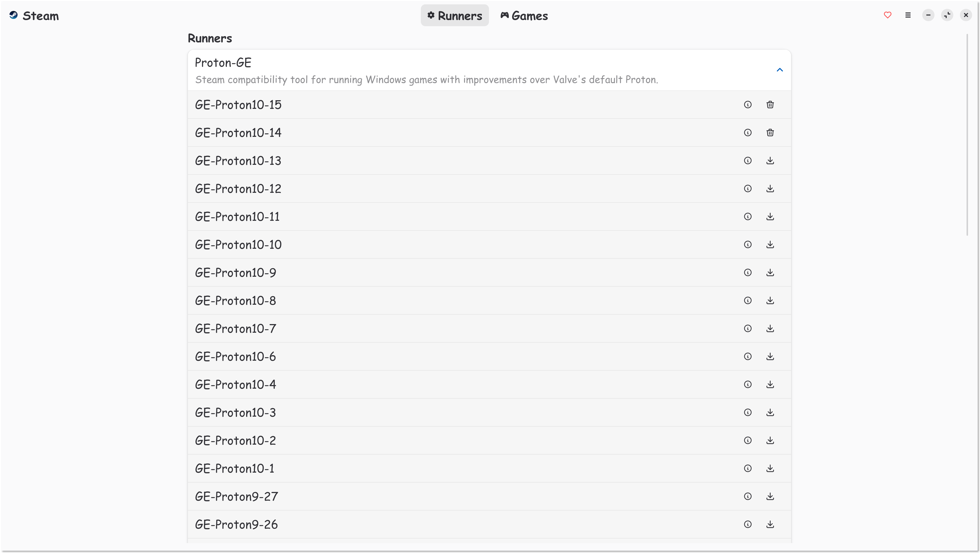980x553 pixels.
Task: Click the vertical scrollbar
Action: [x=967, y=135]
